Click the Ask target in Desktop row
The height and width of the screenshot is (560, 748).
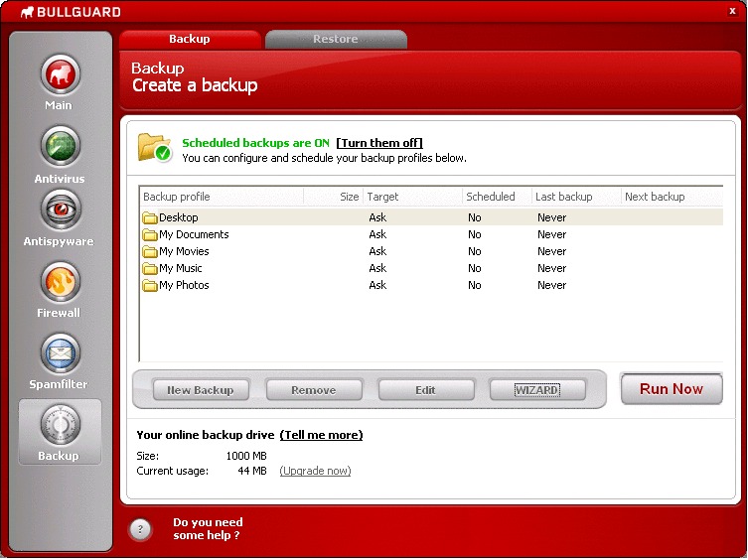(x=377, y=217)
